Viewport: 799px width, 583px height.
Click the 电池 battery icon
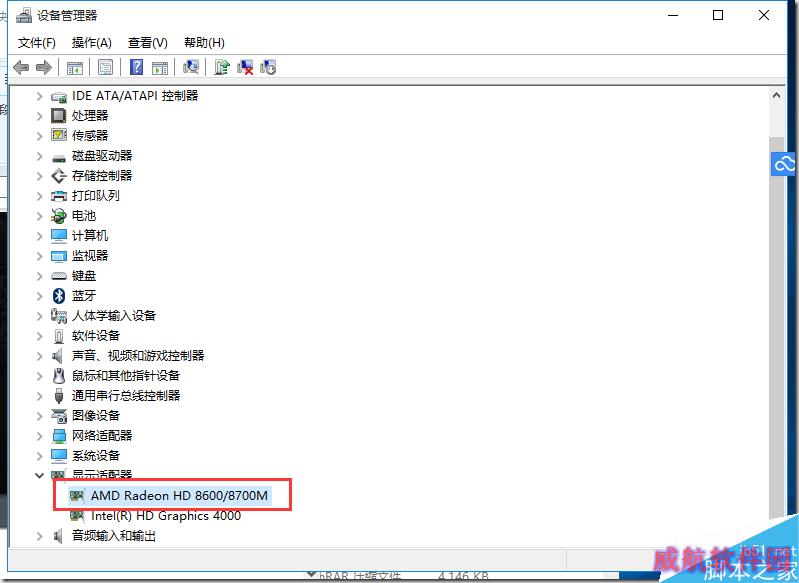tap(59, 216)
